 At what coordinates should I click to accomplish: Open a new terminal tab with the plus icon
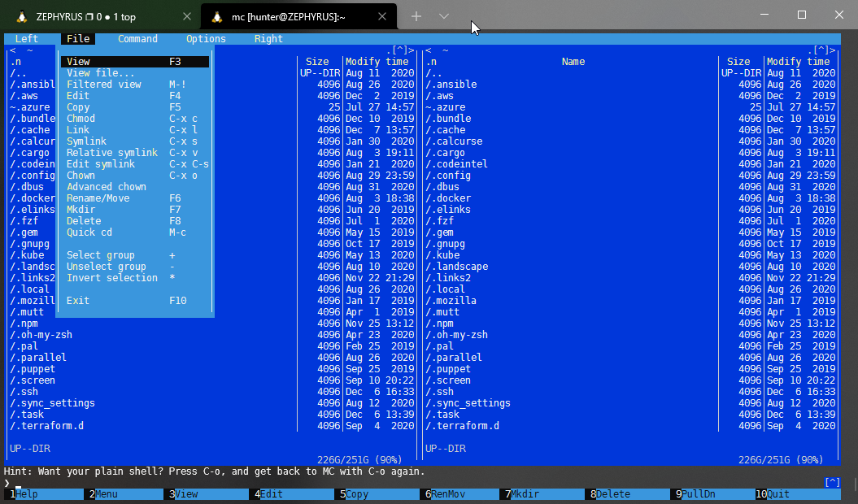click(x=416, y=15)
